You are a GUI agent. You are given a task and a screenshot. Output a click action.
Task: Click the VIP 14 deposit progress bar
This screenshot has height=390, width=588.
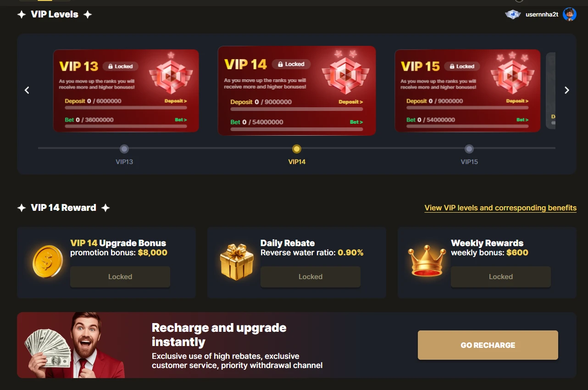point(297,109)
